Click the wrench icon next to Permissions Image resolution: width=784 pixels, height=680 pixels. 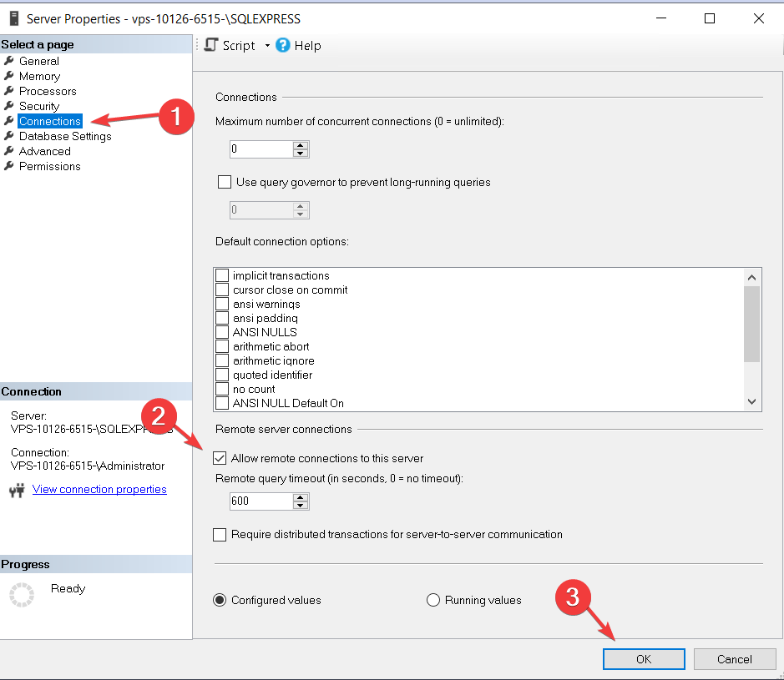click(x=8, y=166)
